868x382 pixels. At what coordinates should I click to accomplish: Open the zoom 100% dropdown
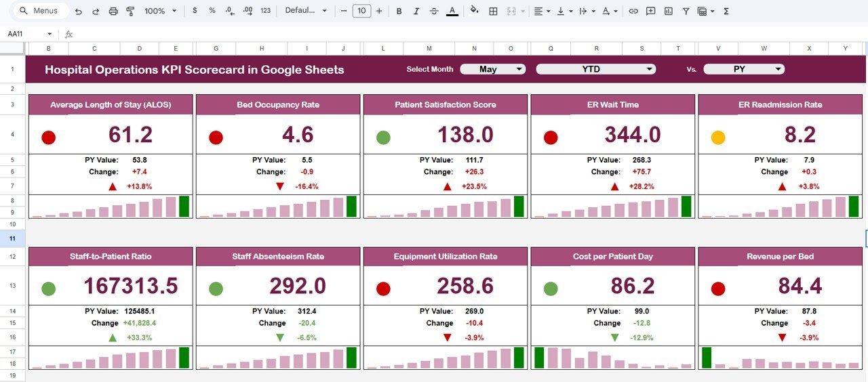click(x=160, y=11)
